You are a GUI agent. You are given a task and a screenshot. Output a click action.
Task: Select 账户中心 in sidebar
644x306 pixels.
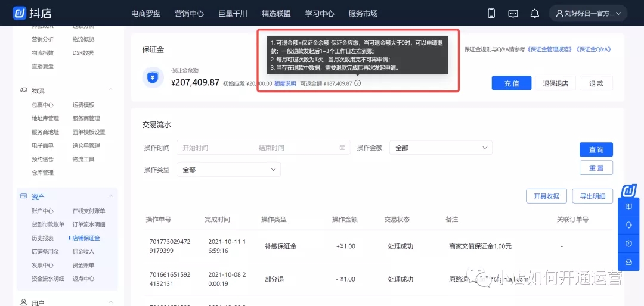(x=43, y=211)
